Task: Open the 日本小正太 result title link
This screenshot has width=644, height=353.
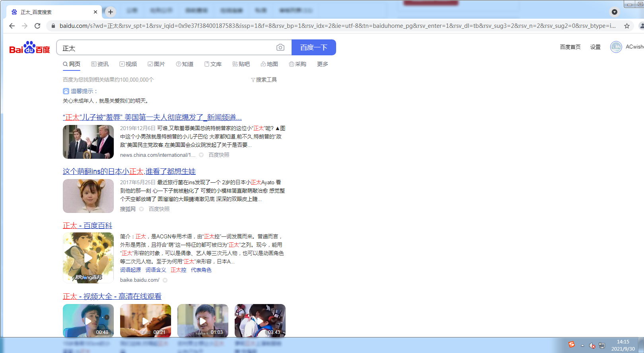Action: [129, 172]
